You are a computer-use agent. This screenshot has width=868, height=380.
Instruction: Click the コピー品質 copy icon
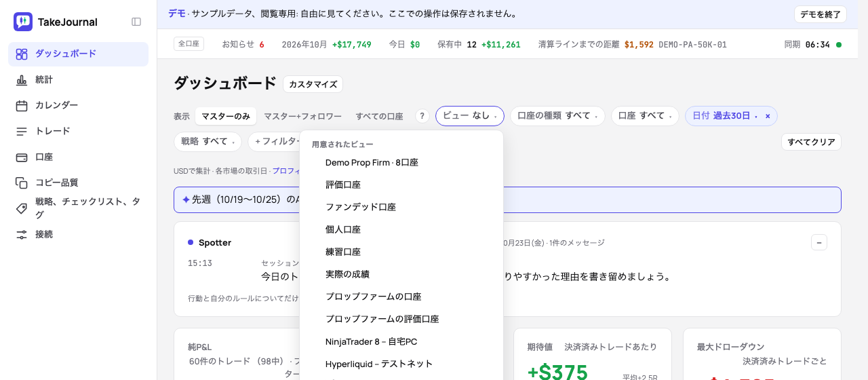22,183
